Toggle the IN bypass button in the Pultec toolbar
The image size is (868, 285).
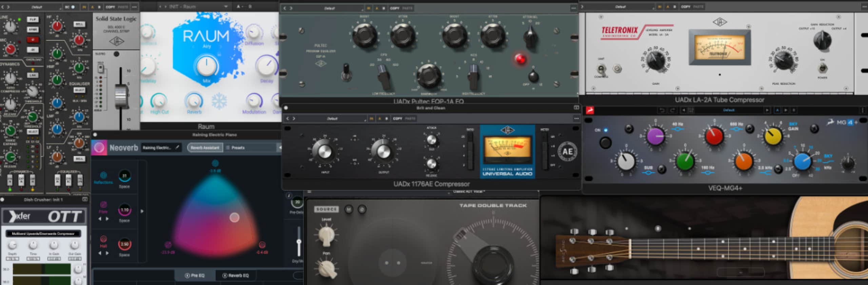pyautogui.click(x=368, y=8)
